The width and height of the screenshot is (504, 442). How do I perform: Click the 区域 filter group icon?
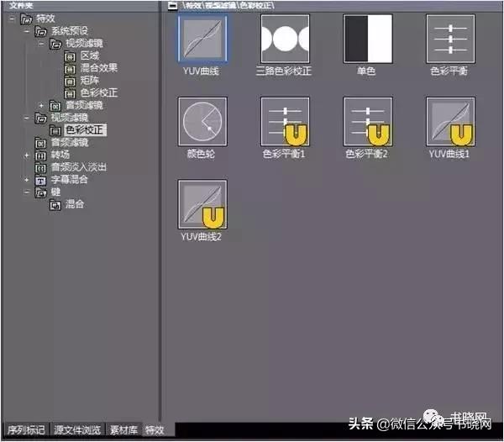70,56
